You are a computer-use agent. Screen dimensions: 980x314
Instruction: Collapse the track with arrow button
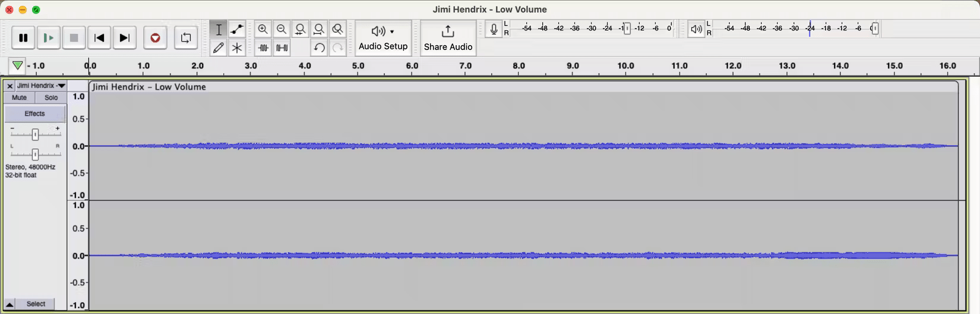coord(10,304)
